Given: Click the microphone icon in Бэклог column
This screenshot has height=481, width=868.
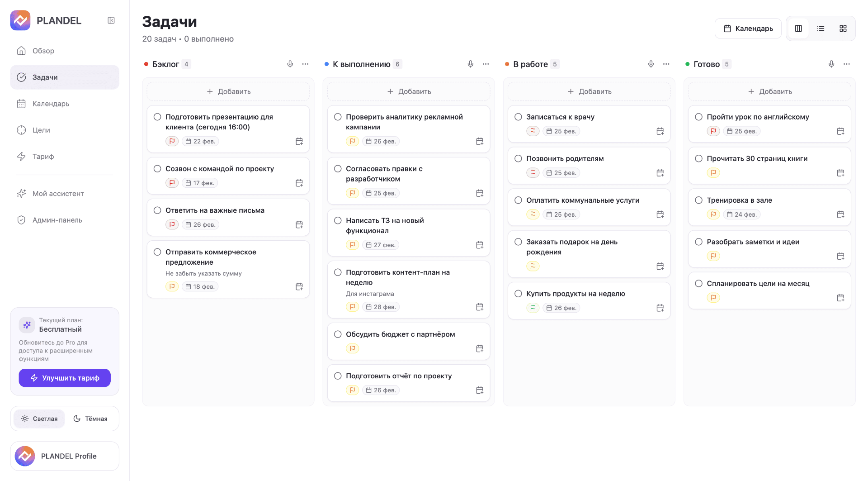Looking at the screenshot, I should point(290,64).
